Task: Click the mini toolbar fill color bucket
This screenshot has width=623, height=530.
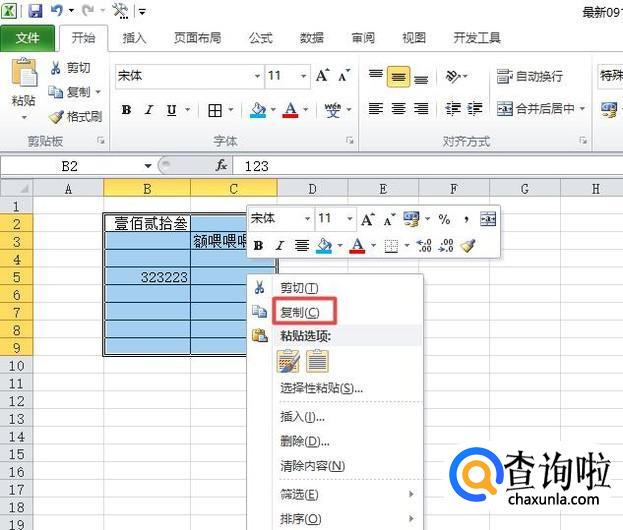Action: 324,246
